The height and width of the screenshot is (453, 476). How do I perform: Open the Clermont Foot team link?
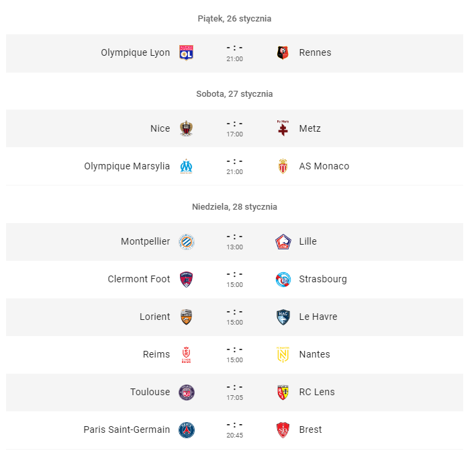[x=139, y=279]
